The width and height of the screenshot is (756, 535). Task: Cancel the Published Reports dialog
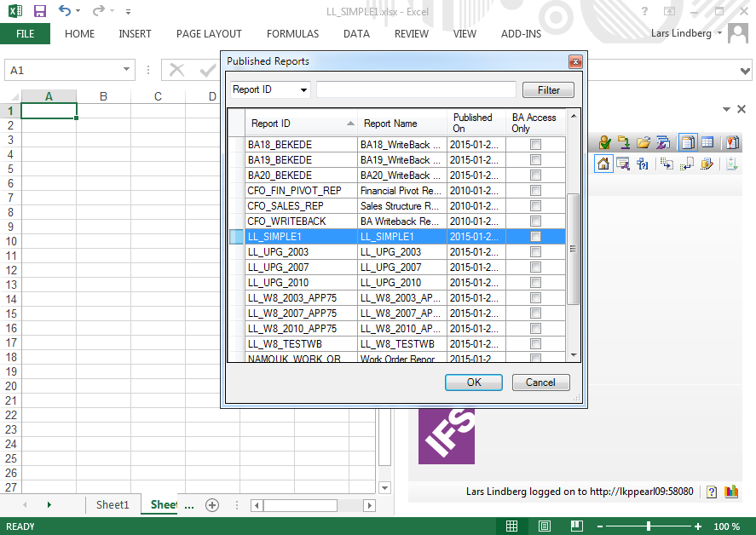(540, 383)
